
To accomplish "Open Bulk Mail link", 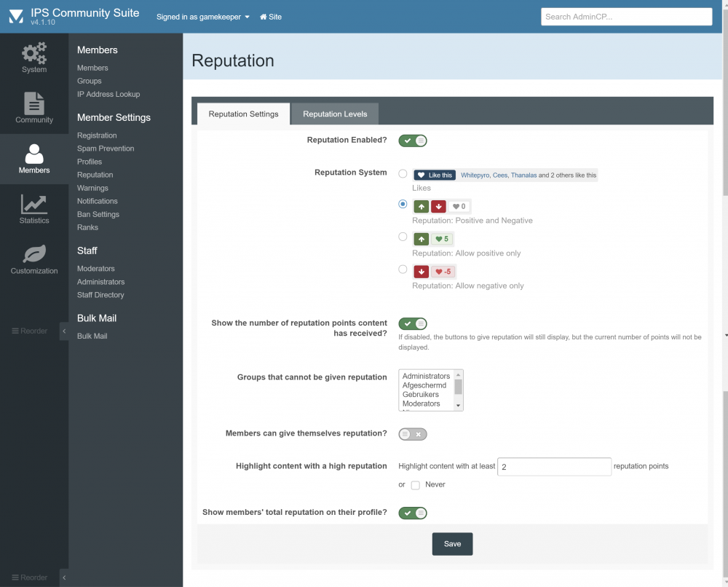I will coord(92,336).
